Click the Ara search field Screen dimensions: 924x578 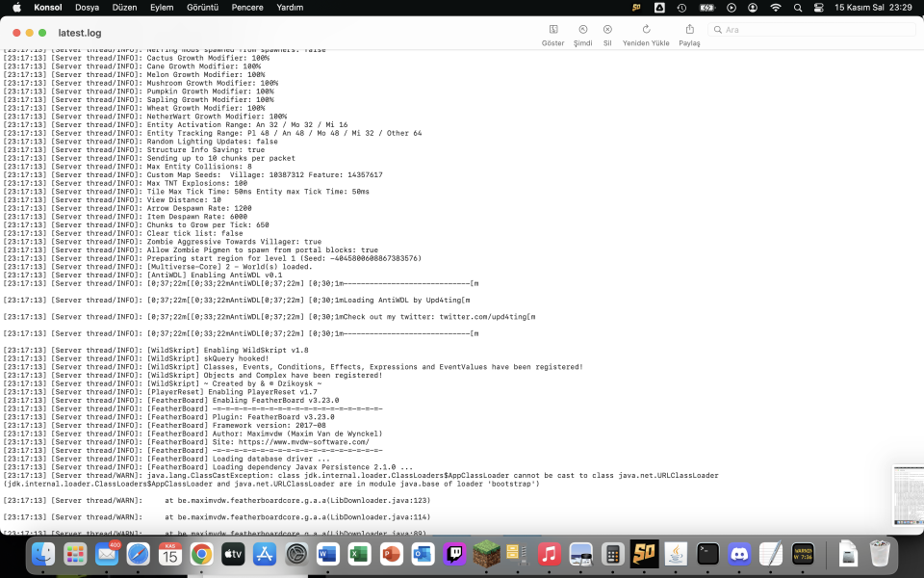[x=811, y=30]
